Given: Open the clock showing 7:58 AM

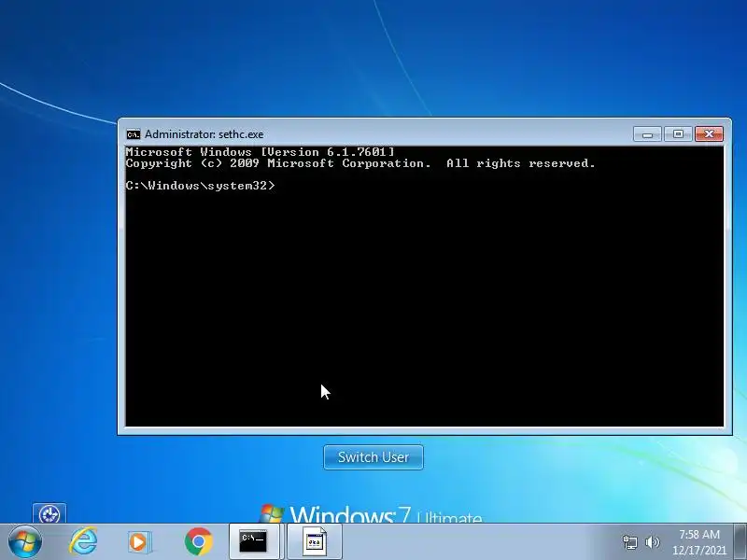Looking at the screenshot, I should 698,534.
